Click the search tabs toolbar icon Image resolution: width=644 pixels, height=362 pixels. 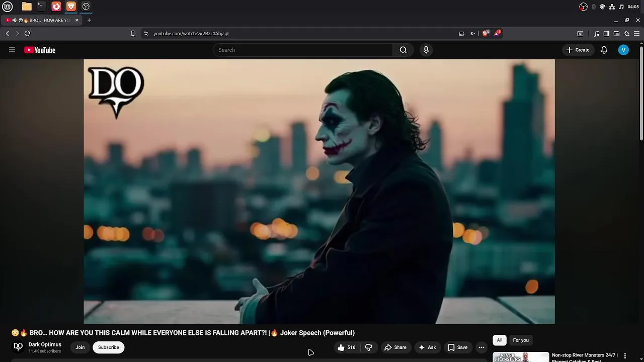tap(580, 33)
